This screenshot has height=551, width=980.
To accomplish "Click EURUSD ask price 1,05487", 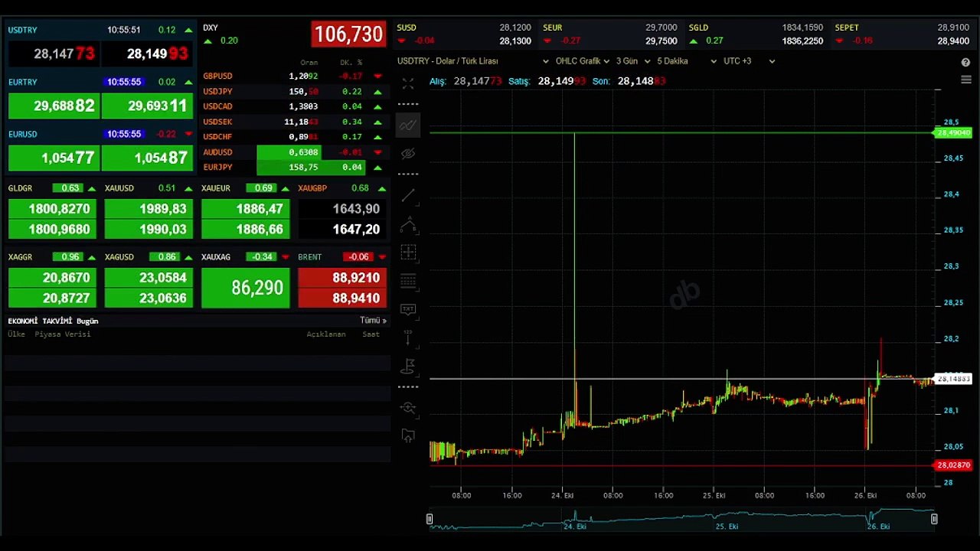I will (147, 158).
